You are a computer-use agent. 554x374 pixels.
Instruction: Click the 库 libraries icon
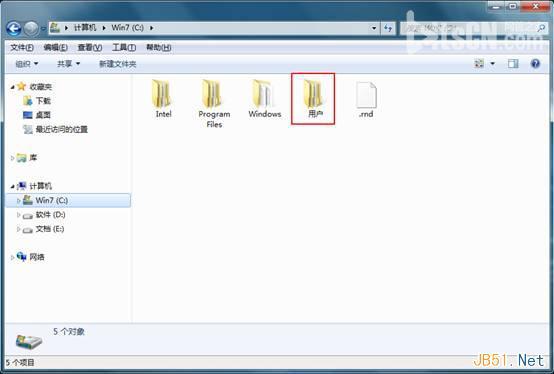22,158
